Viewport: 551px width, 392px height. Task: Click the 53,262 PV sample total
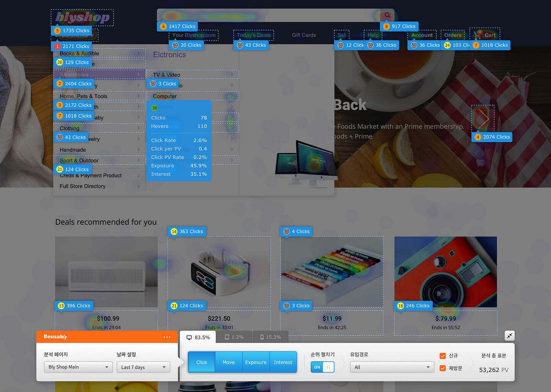tap(494, 370)
